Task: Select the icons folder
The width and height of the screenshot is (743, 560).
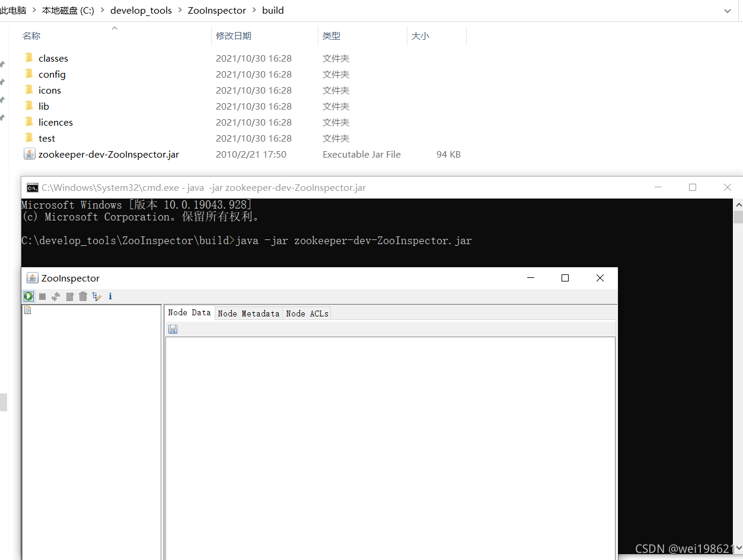Action: click(x=50, y=90)
